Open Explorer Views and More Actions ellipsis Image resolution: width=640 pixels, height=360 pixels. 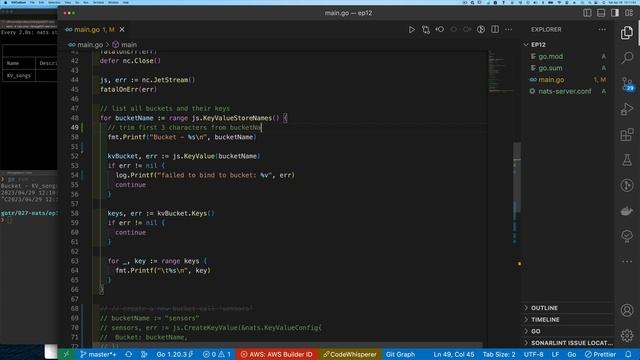click(x=602, y=29)
